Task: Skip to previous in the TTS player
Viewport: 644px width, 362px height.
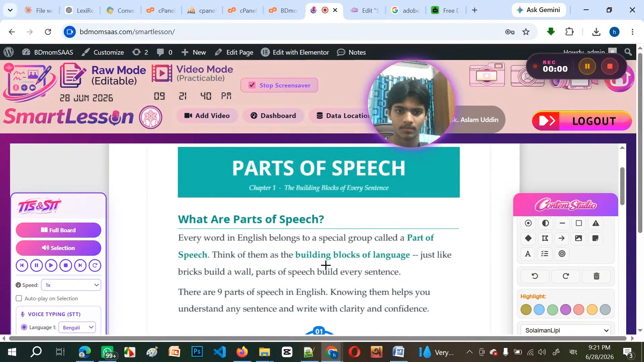Action: pyautogui.click(x=22, y=265)
